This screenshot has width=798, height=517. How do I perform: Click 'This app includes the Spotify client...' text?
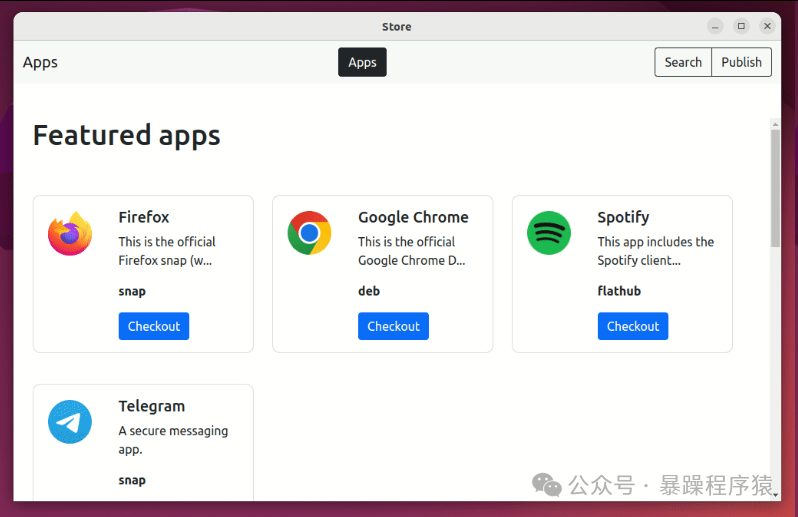pyautogui.click(x=656, y=251)
